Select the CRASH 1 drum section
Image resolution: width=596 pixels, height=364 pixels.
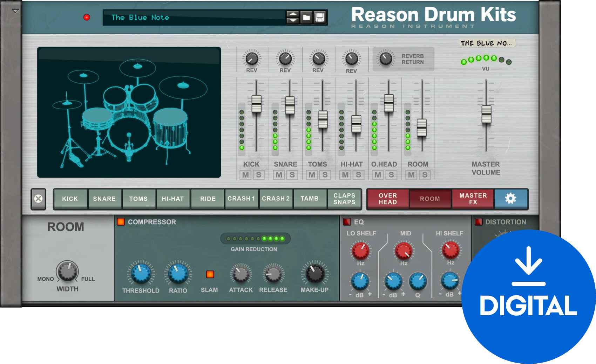click(241, 199)
